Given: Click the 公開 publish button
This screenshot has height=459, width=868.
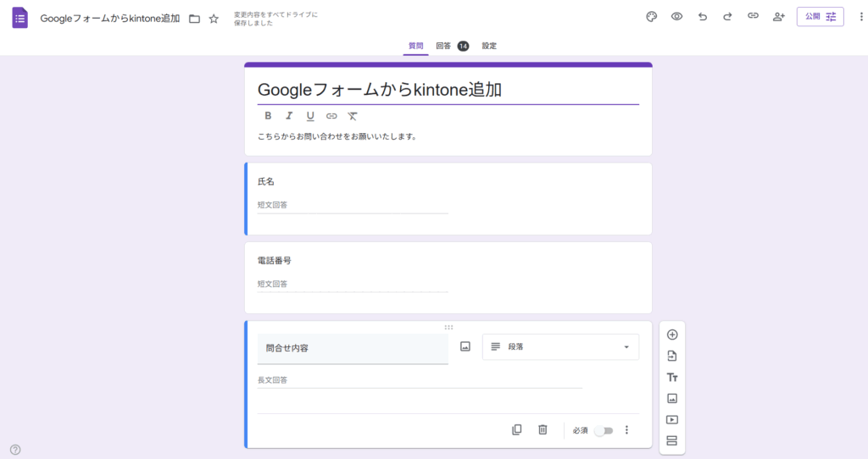Looking at the screenshot, I should 821,17.
